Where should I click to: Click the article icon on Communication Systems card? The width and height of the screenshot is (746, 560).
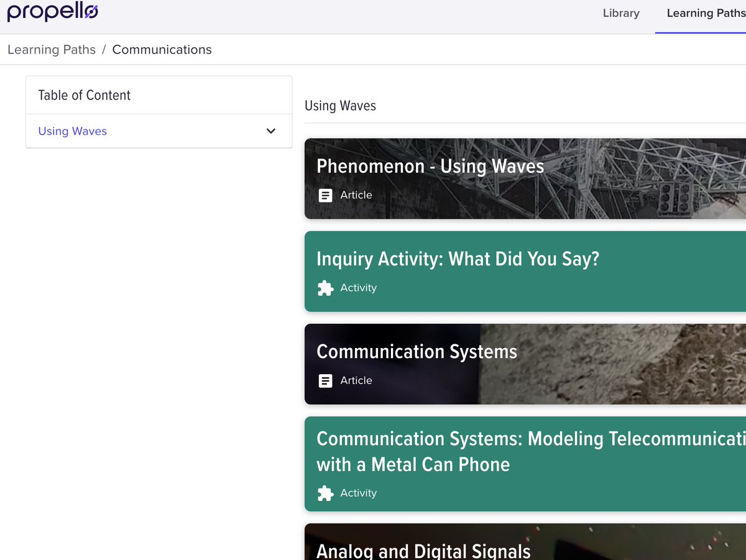point(326,380)
